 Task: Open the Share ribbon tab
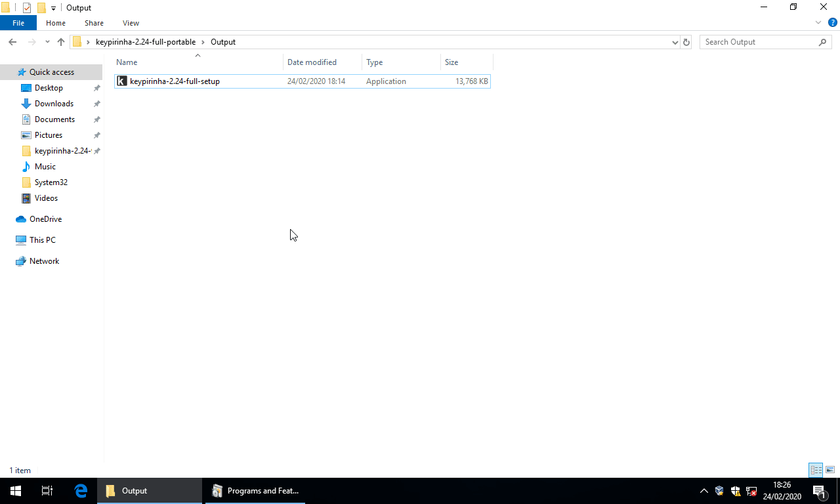(94, 23)
